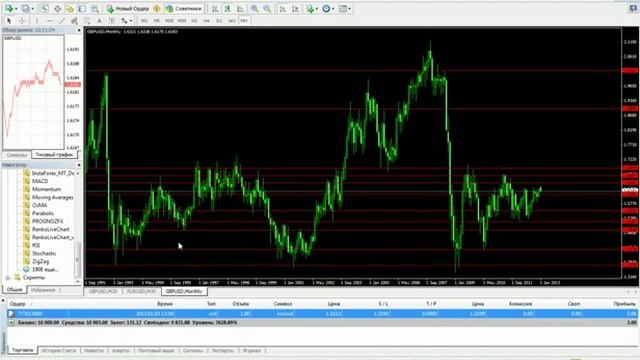The image size is (640, 360).
Task: Switch timeframe to H1
Action: point(194,20)
